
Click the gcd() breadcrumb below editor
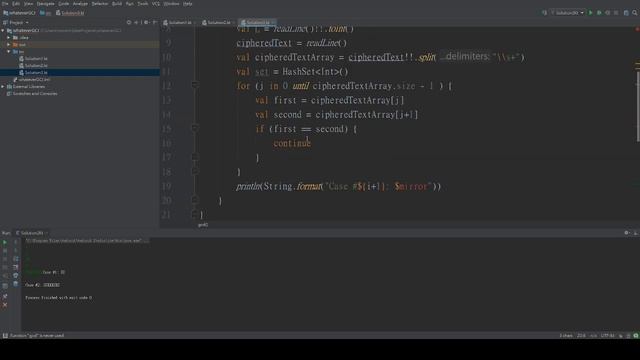point(203,225)
